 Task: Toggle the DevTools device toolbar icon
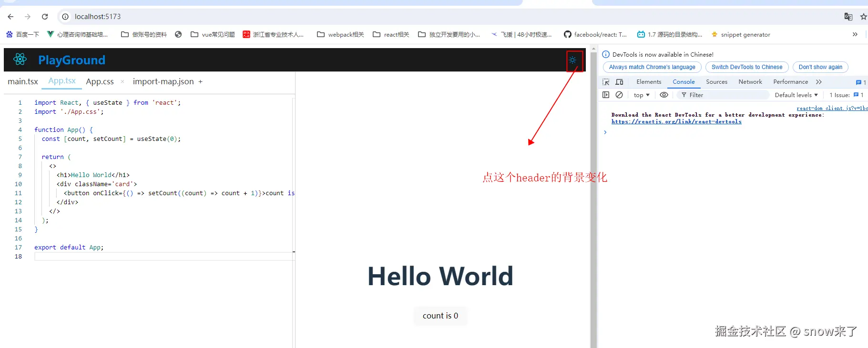pos(619,82)
